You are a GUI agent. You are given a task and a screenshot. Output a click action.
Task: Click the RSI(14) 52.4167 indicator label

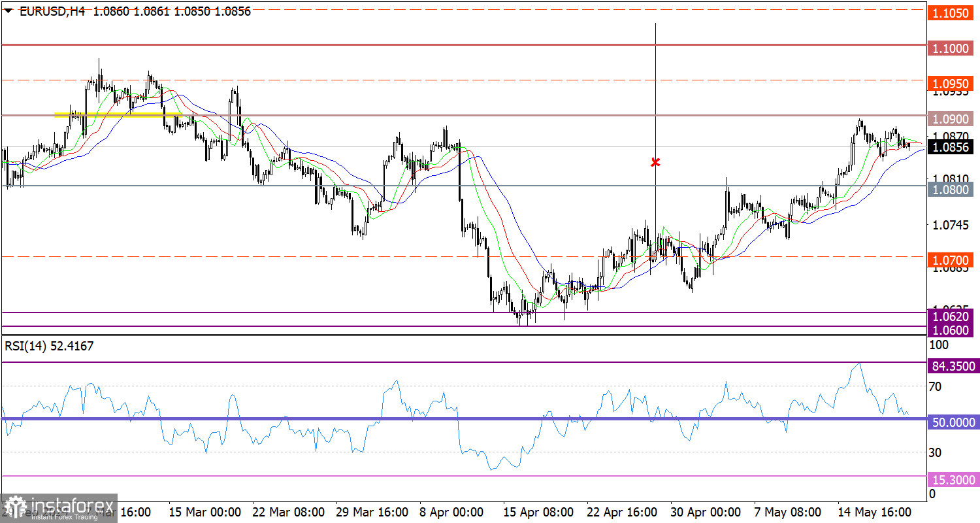(49, 346)
